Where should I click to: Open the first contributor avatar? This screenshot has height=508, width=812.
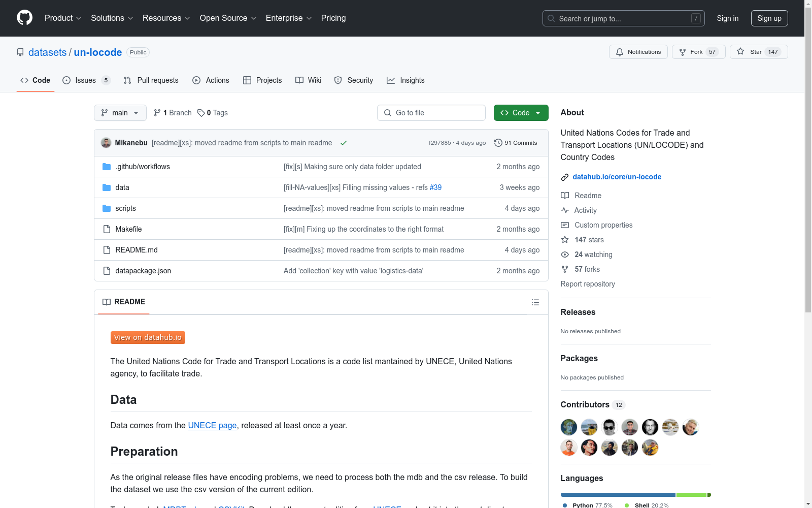(x=569, y=427)
